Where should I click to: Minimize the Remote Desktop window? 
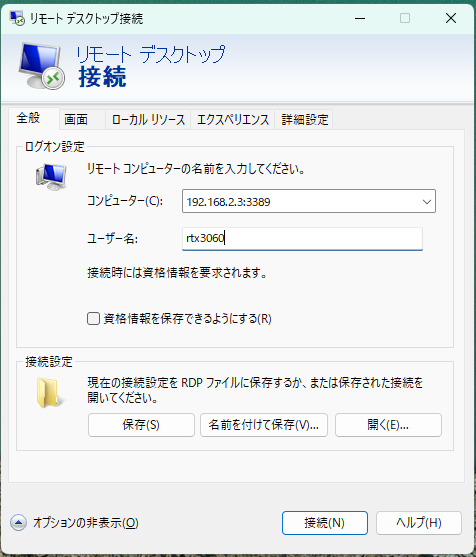(360, 18)
